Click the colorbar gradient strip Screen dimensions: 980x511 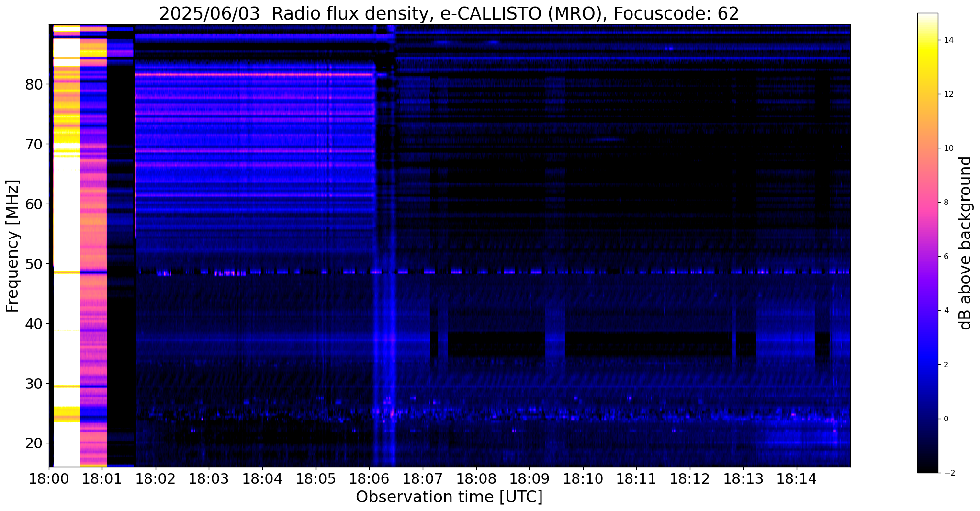[927, 243]
